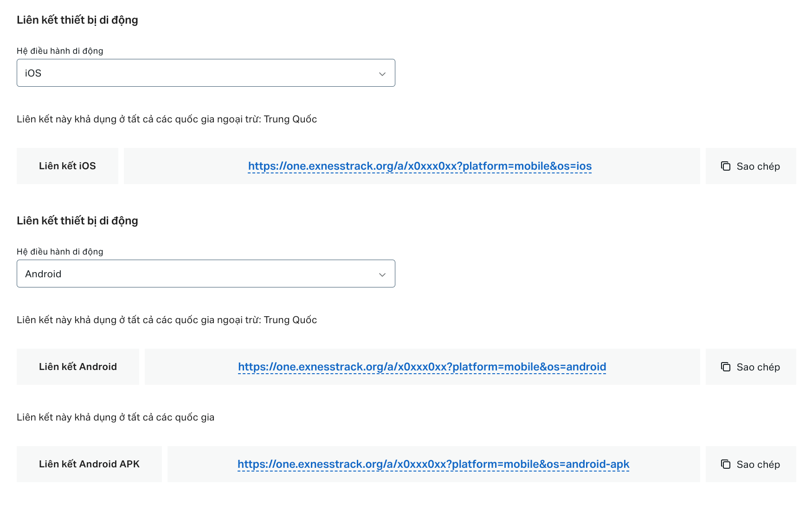Screen dimensions: 812x510
Task: Click the first 'Liên kết thiết bị di động' heading
Action: pyautogui.click(x=77, y=20)
